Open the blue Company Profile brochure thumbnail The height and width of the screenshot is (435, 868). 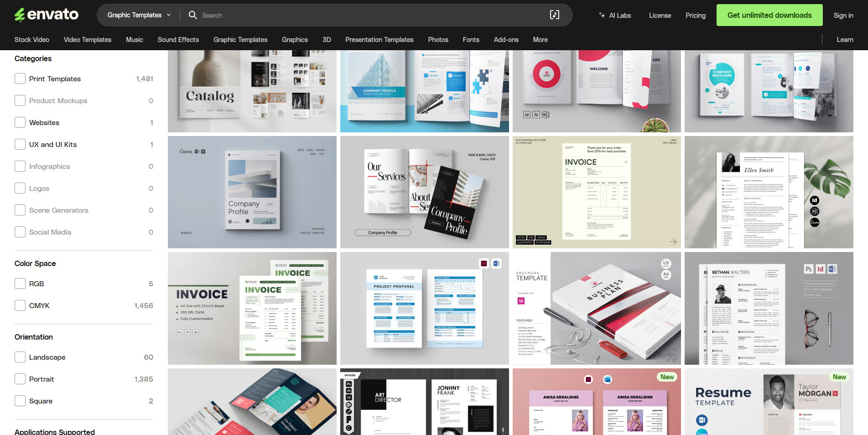click(425, 91)
